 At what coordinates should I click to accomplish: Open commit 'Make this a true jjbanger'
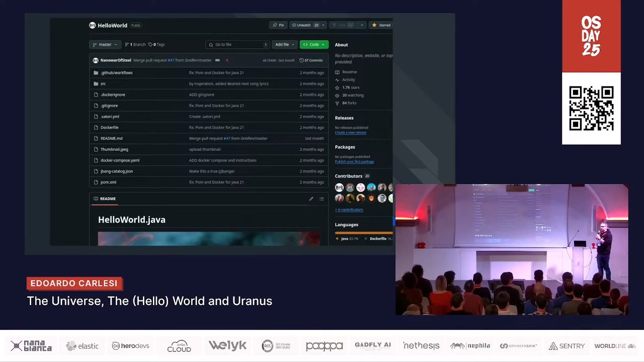(212, 171)
